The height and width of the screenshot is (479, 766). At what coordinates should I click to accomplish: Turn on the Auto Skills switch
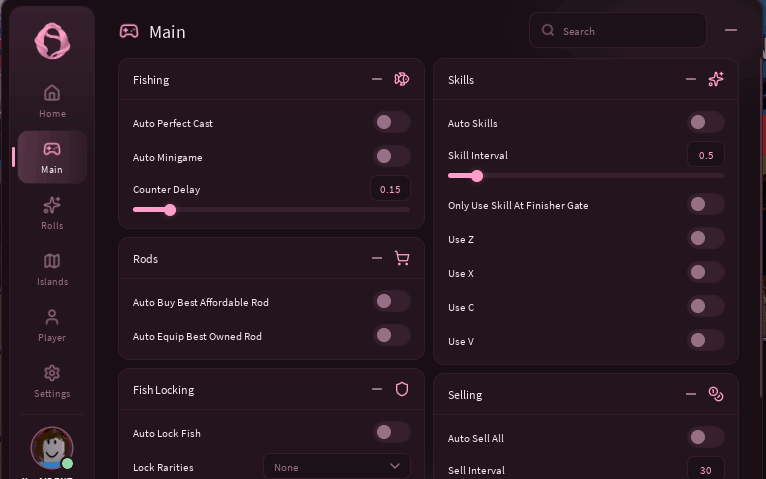click(705, 123)
